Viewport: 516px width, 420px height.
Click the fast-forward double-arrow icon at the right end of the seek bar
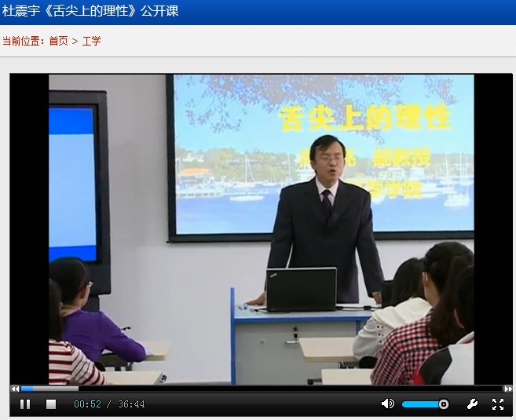click(507, 389)
